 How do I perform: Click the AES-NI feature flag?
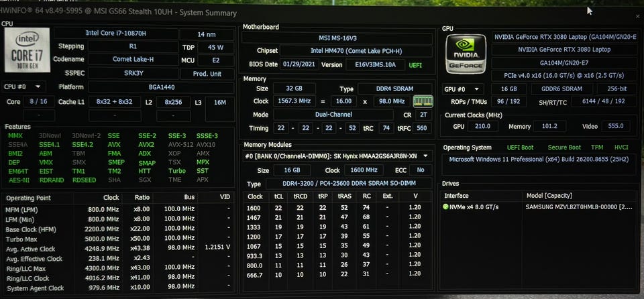coord(19,180)
